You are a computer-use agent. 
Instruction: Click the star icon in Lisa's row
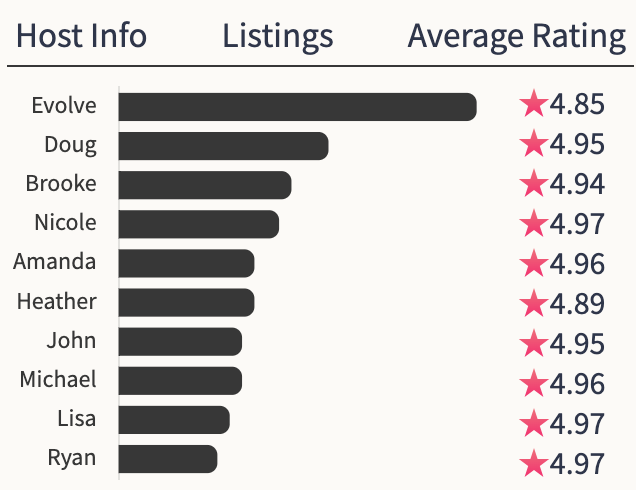[534, 423]
